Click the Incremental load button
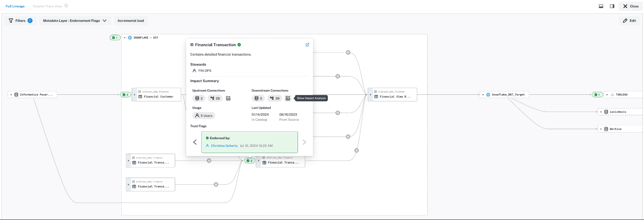 click(x=131, y=21)
